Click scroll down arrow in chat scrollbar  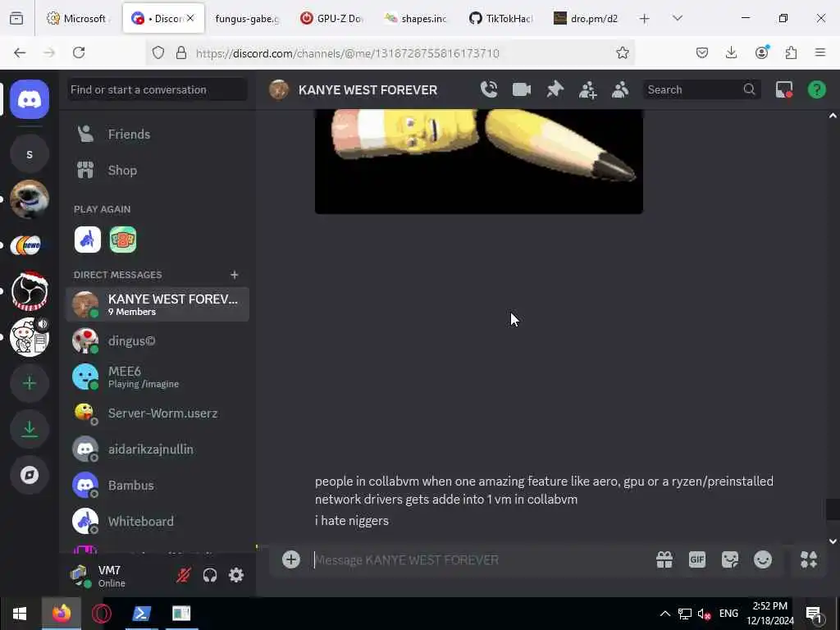click(x=833, y=541)
